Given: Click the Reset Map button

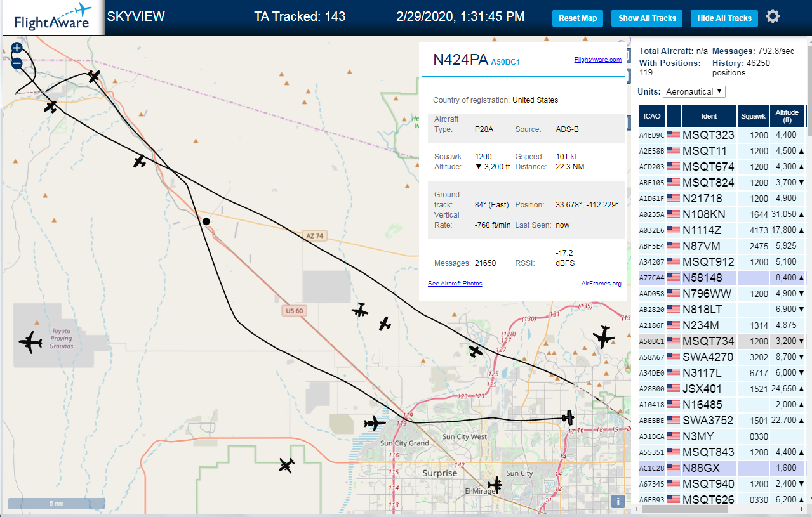Looking at the screenshot, I should pyautogui.click(x=578, y=18).
